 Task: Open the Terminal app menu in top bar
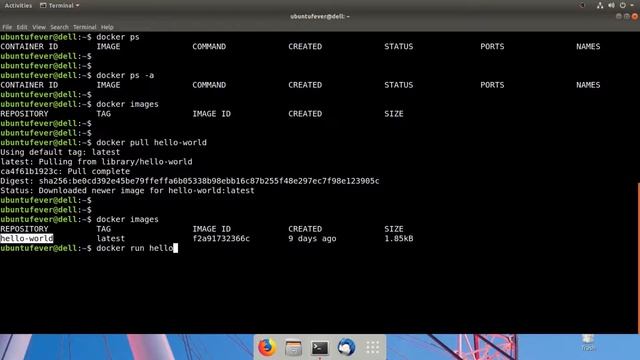click(60, 5)
